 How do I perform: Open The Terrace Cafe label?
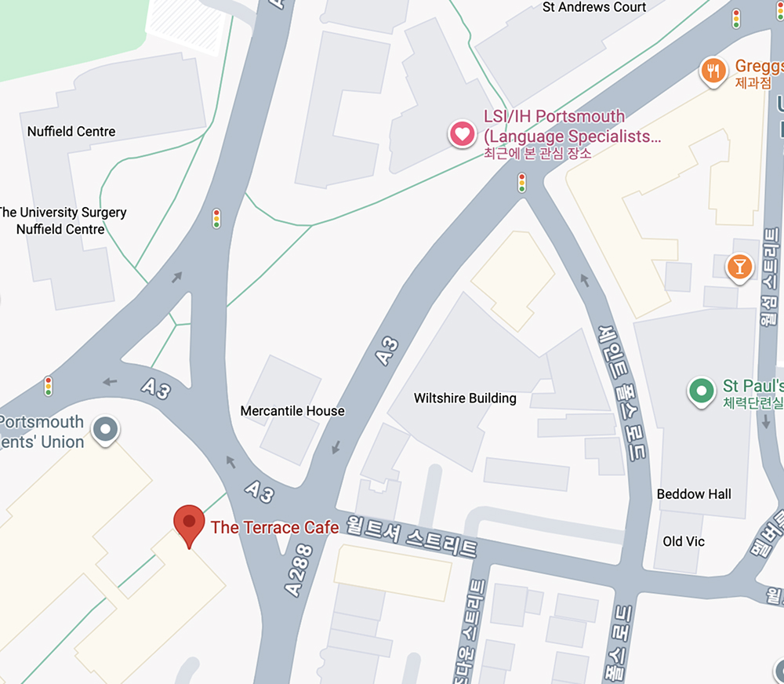274,527
